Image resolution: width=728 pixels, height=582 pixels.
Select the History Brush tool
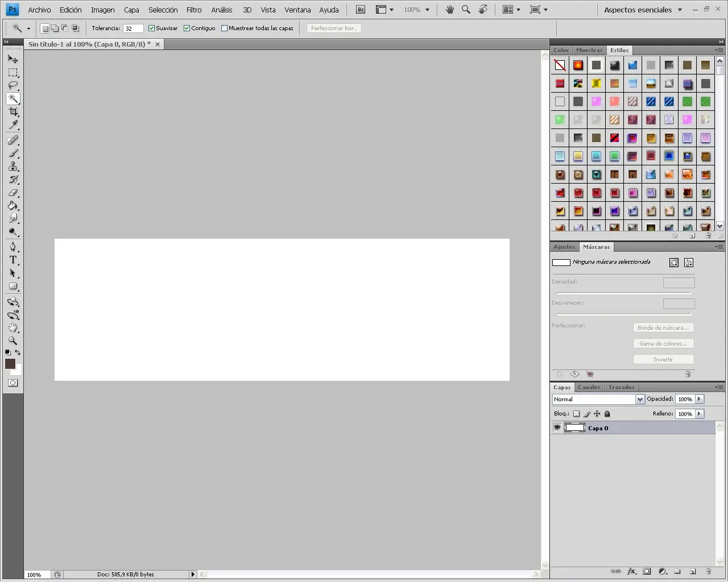point(13,180)
